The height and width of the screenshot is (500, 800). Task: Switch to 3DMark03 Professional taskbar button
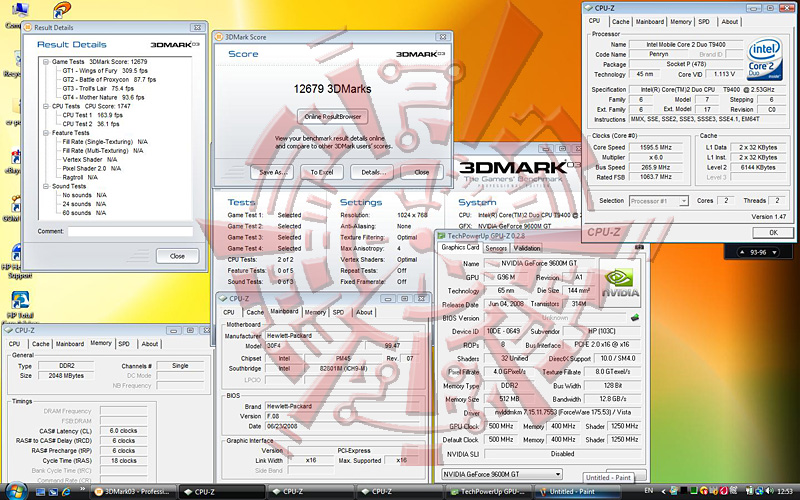tap(134, 492)
